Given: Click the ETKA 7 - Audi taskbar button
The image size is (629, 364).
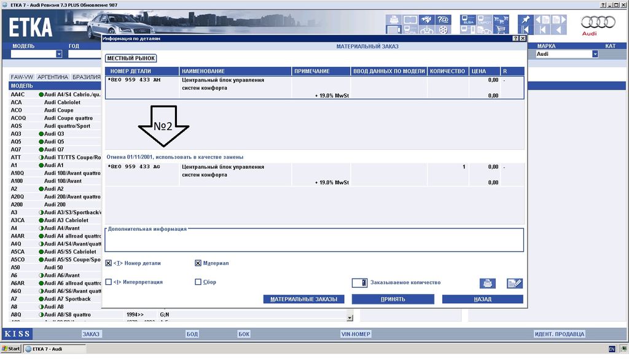Looking at the screenshot, I should pos(54,349).
